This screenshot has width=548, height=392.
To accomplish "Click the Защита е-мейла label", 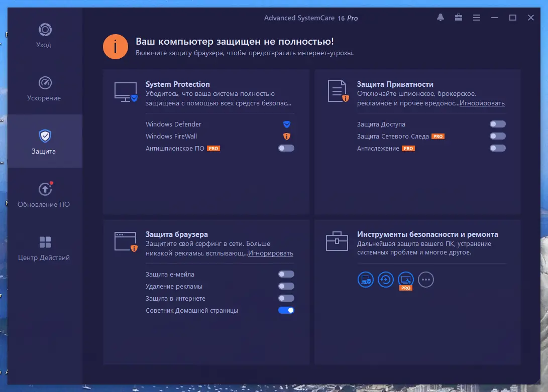I will click(170, 274).
